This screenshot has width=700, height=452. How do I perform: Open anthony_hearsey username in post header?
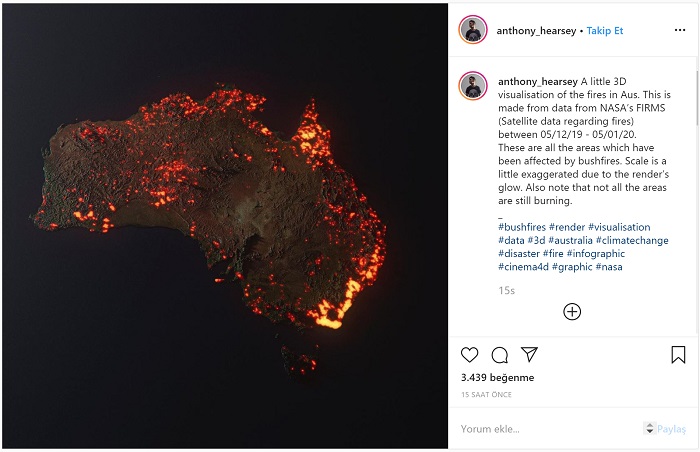[x=536, y=31]
